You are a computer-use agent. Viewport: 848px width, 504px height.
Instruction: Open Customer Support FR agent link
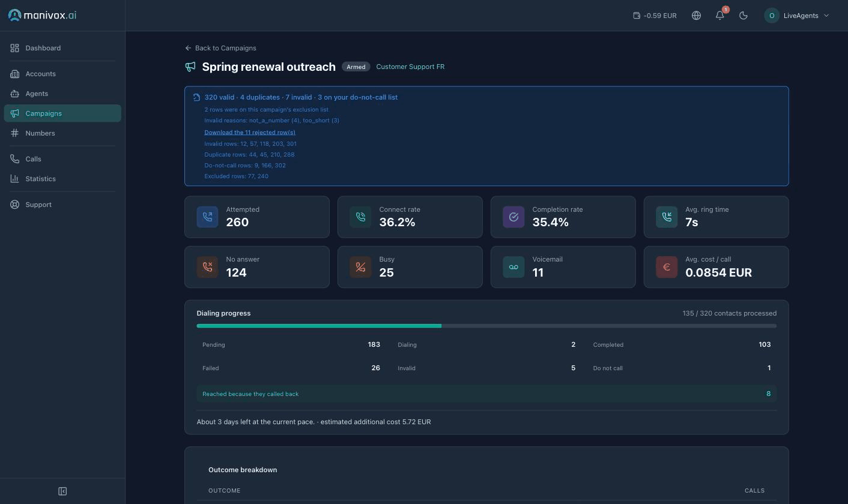click(x=410, y=67)
